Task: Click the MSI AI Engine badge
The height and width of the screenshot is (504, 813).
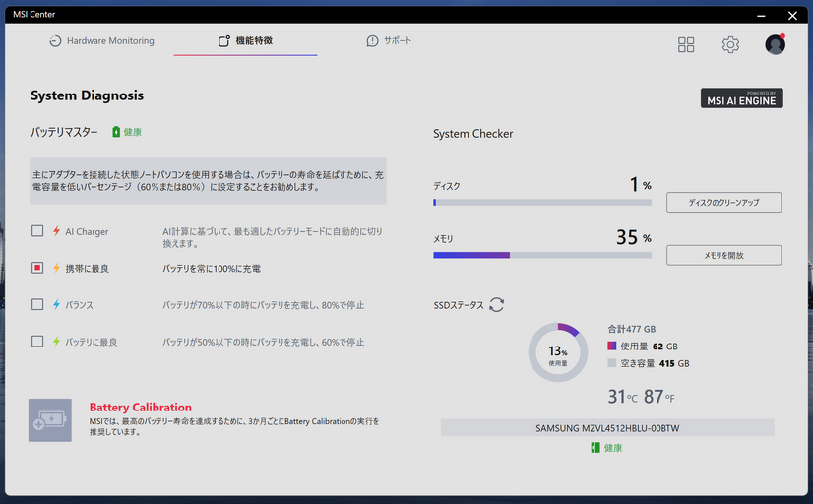Action: click(x=741, y=98)
